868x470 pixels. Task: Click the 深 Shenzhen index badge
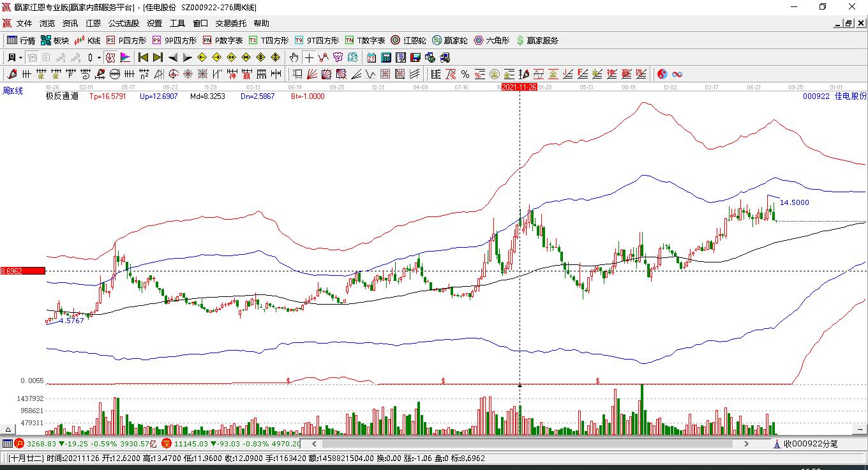pyautogui.click(x=166, y=443)
